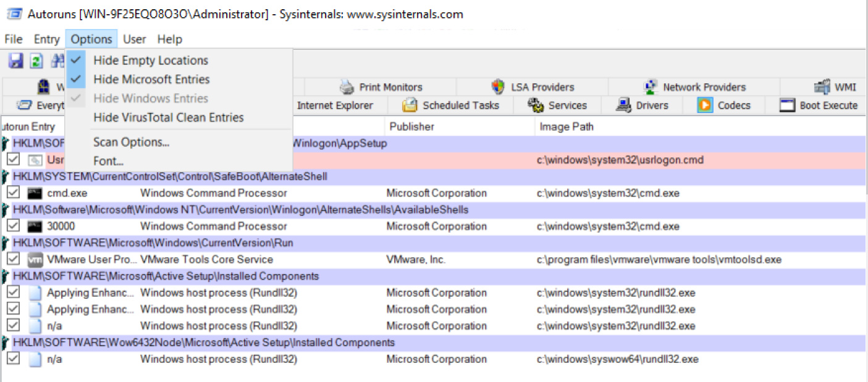Click the Scheduled Tasks tab icon

click(x=410, y=106)
